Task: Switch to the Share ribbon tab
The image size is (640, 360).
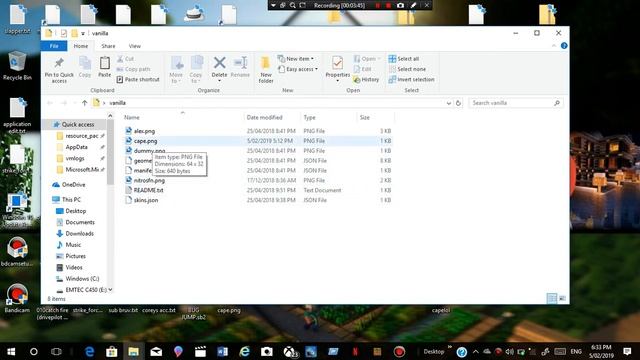Action: [x=108, y=46]
